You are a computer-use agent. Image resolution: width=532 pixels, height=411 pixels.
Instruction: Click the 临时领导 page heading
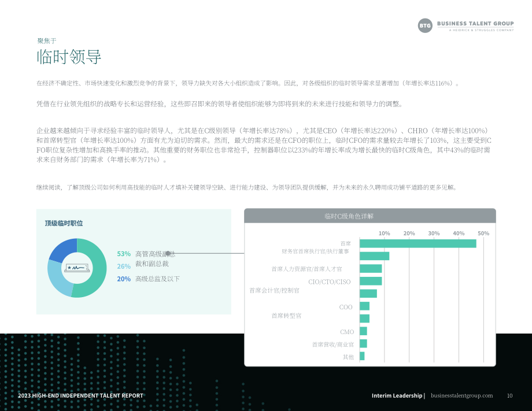pyautogui.click(x=69, y=57)
